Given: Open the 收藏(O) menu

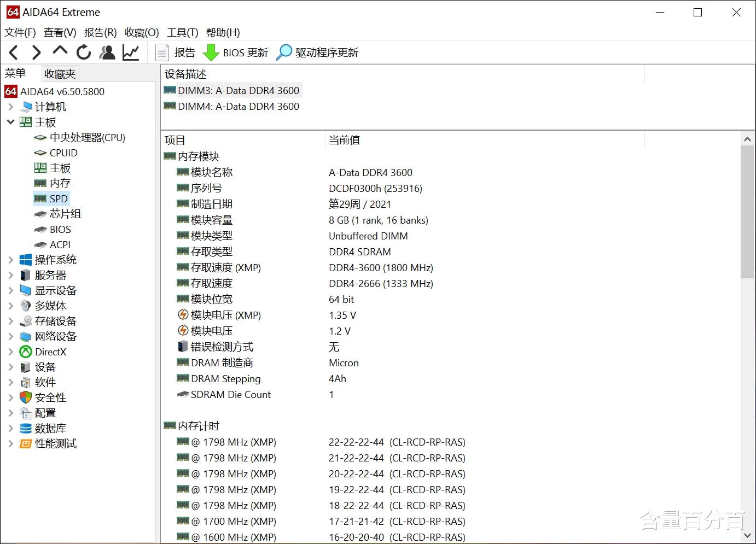Looking at the screenshot, I should point(142,32).
